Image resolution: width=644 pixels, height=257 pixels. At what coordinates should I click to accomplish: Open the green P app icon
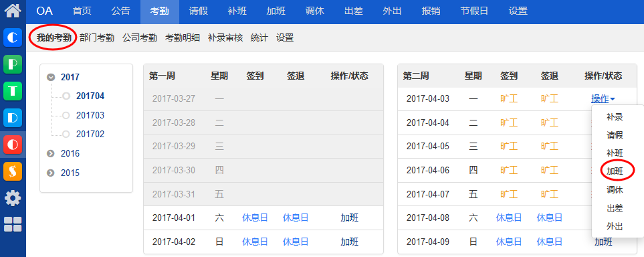point(13,64)
